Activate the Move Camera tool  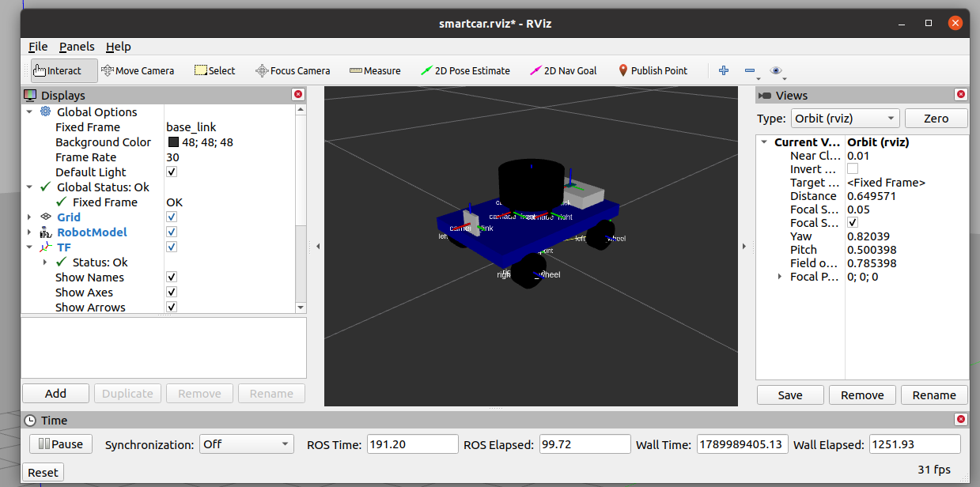[138, 70]
